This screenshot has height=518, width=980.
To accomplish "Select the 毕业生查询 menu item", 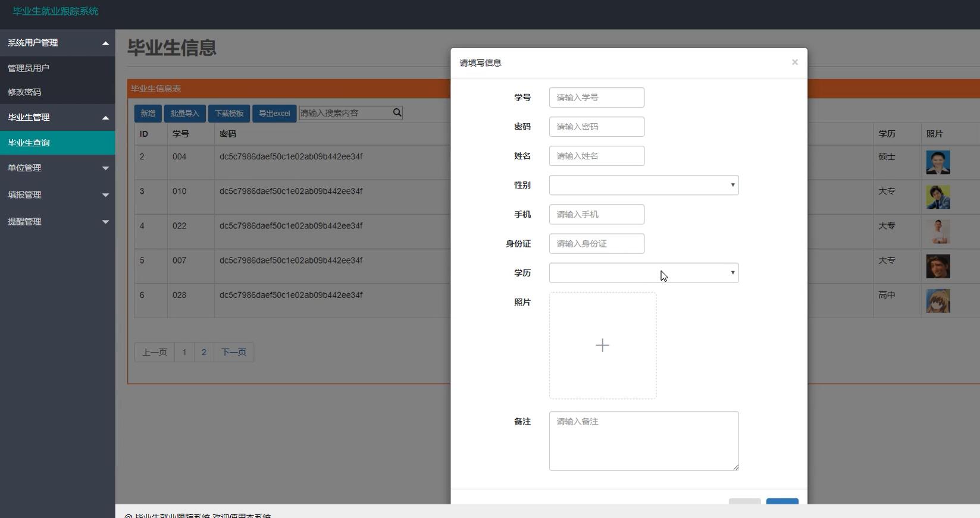I will [29, 143].
